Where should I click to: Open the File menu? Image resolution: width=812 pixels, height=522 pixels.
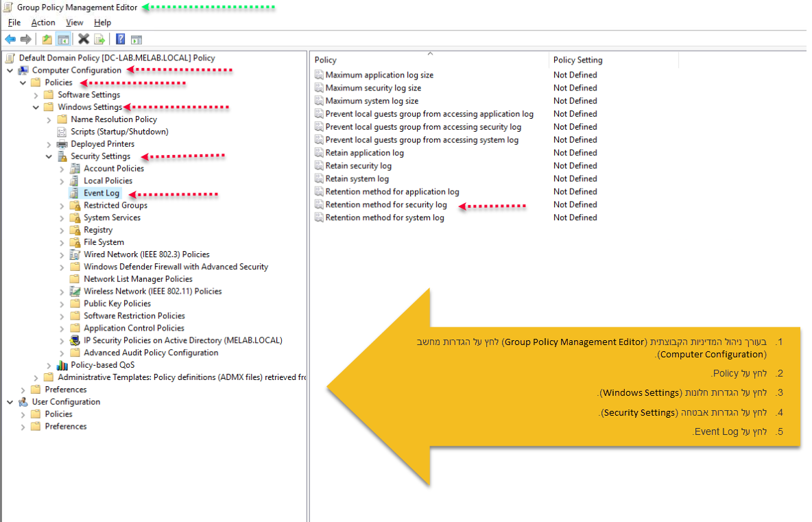click(14, 23)
